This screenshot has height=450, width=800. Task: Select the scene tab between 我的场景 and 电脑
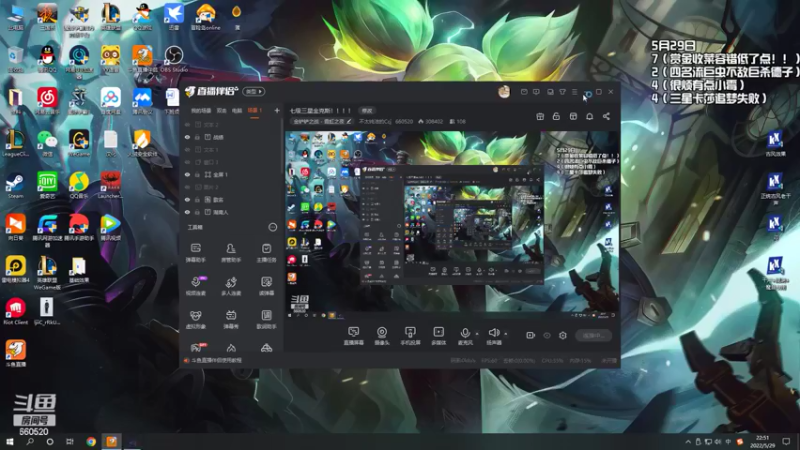click(221, 110)
